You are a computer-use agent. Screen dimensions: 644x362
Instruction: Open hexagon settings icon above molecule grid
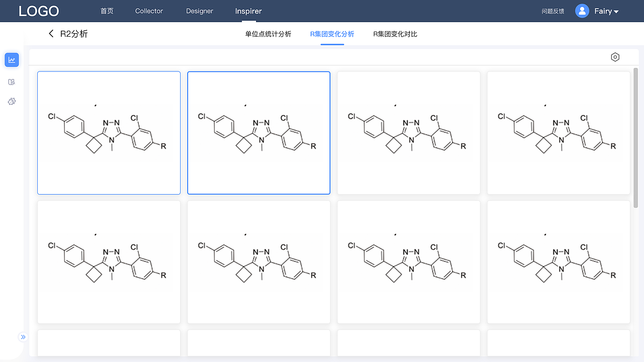tap(615, 57)
